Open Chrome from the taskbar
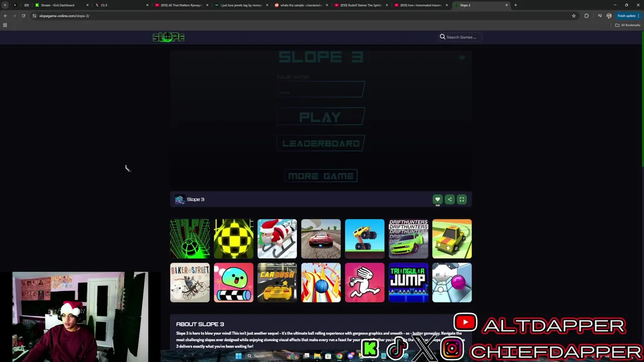The height and width of the screenshot is (362, 644). 340,356
